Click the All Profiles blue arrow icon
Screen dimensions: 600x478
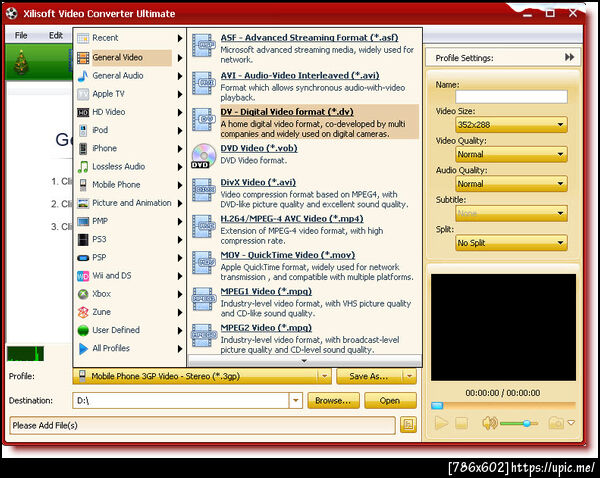coord(83,349)
